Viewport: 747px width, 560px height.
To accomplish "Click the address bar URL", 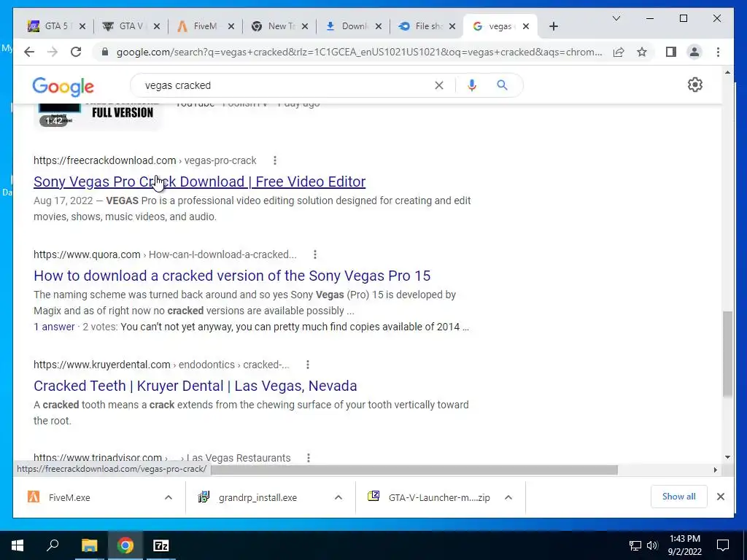I will click(359, 52).
